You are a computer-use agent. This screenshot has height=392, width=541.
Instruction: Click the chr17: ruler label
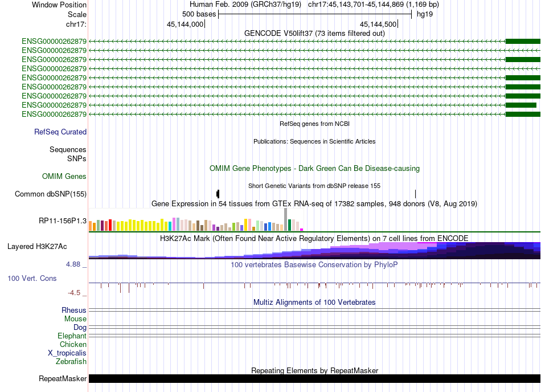click(76, 24)
